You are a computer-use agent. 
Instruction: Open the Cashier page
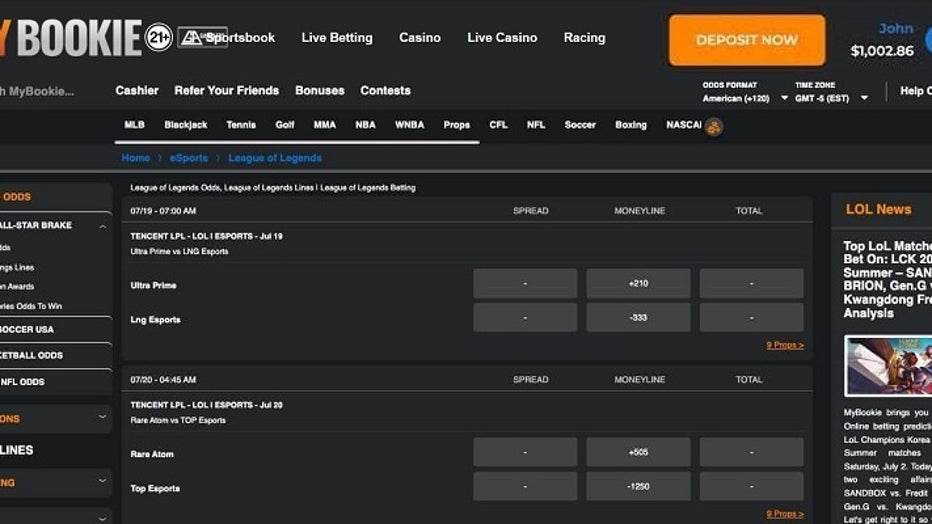click(137, 90)
